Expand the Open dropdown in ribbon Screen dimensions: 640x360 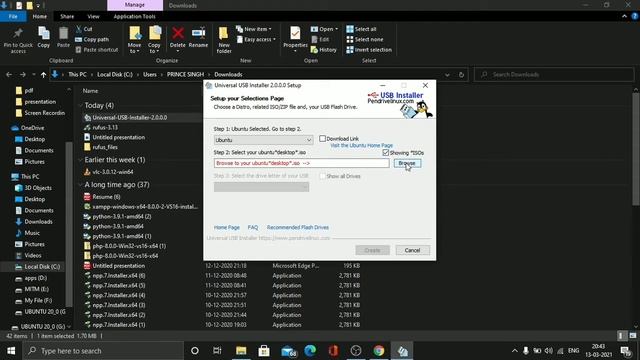tap(324, 29)
